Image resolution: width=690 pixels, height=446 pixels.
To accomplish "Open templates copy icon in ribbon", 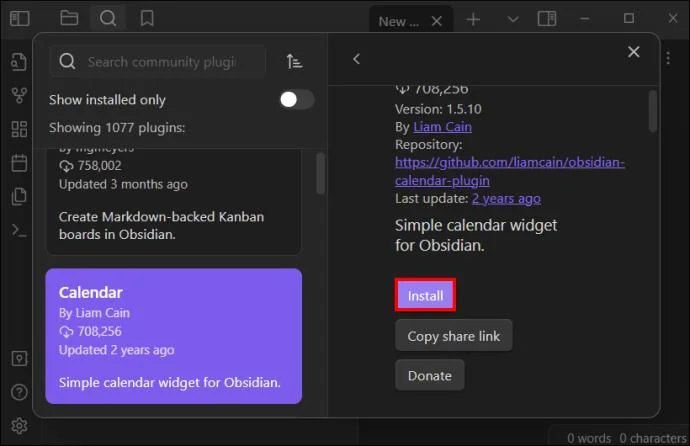I will (x=19, y=196).
